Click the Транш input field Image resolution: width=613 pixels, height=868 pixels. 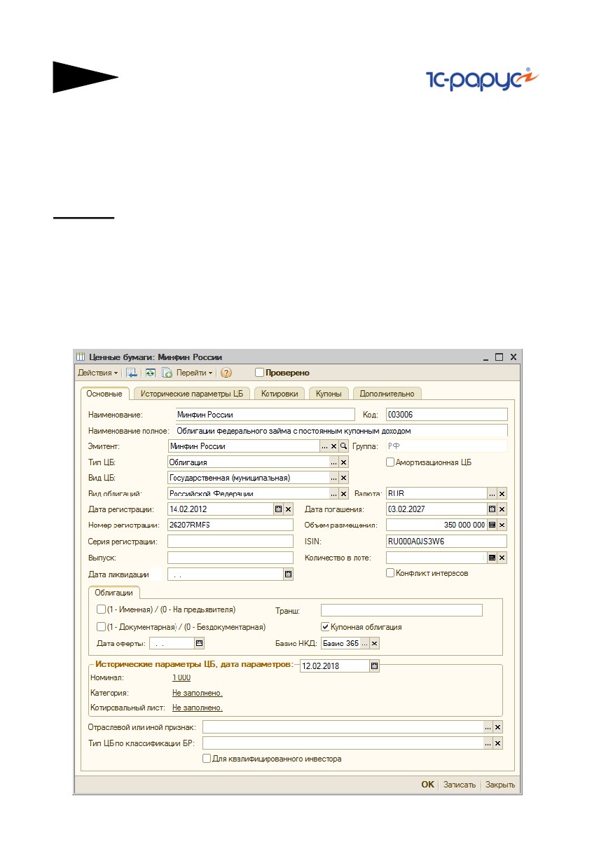coord(401,610)
